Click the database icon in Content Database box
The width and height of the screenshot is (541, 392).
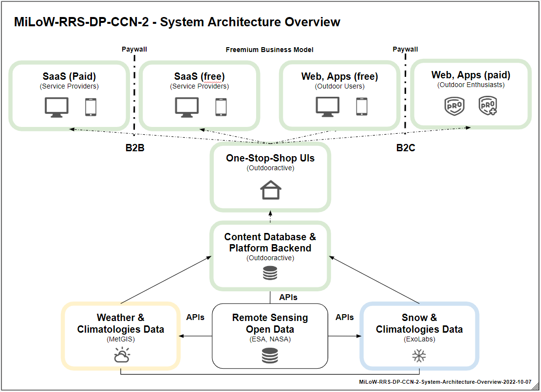tap(270, 273)
